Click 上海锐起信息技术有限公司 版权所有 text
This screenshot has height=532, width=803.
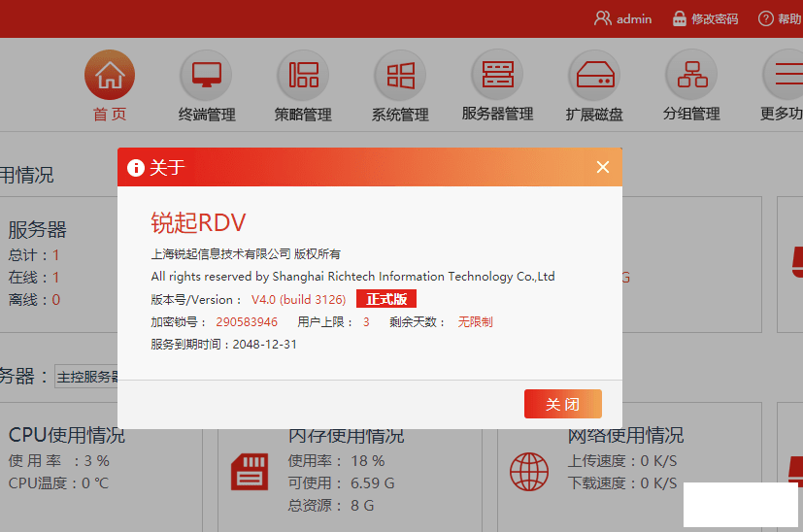(246, 254)
